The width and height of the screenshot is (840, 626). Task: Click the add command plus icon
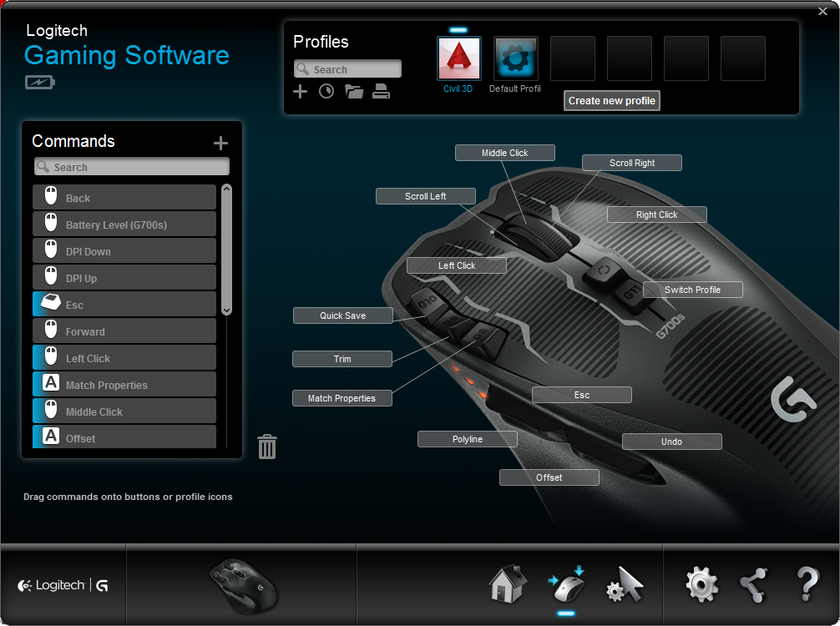(x=220, y=143)
